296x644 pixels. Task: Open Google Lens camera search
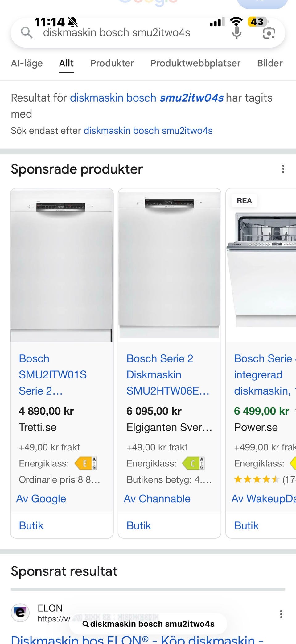tap(269, 33)
